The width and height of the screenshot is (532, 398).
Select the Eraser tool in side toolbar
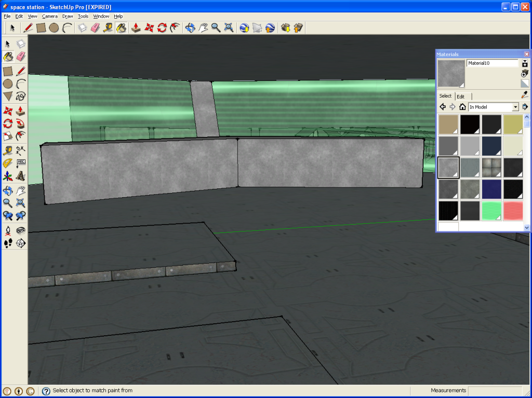21,57
